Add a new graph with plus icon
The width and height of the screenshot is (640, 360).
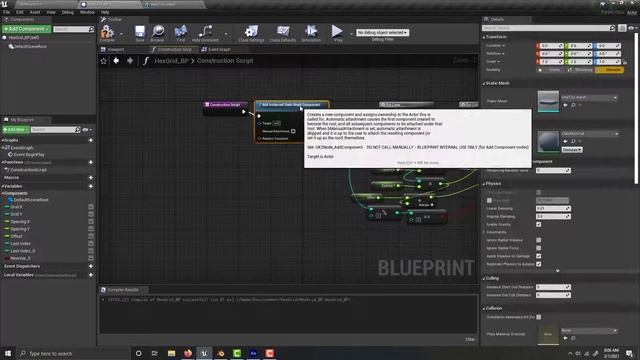click(91, 140)
